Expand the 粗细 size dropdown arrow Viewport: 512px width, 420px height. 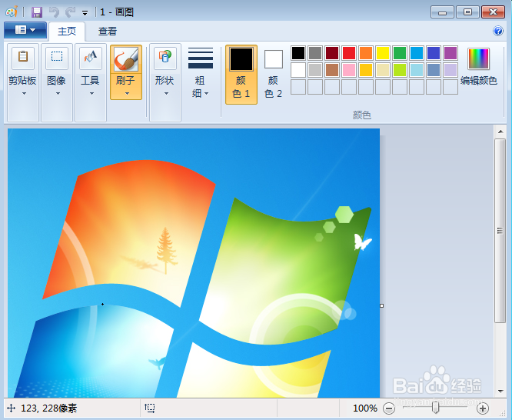click(x=206, y=94)
